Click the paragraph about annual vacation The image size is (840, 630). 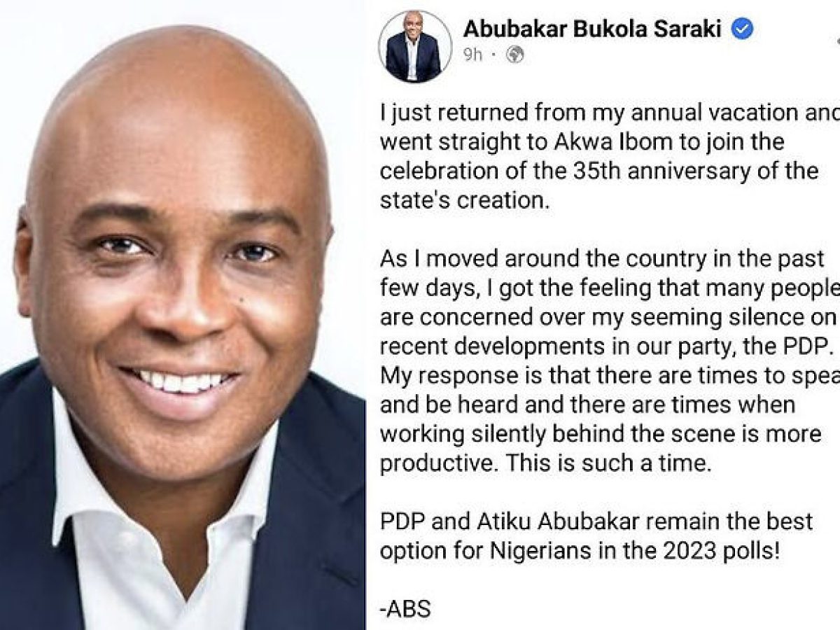(x=609, y=155)
